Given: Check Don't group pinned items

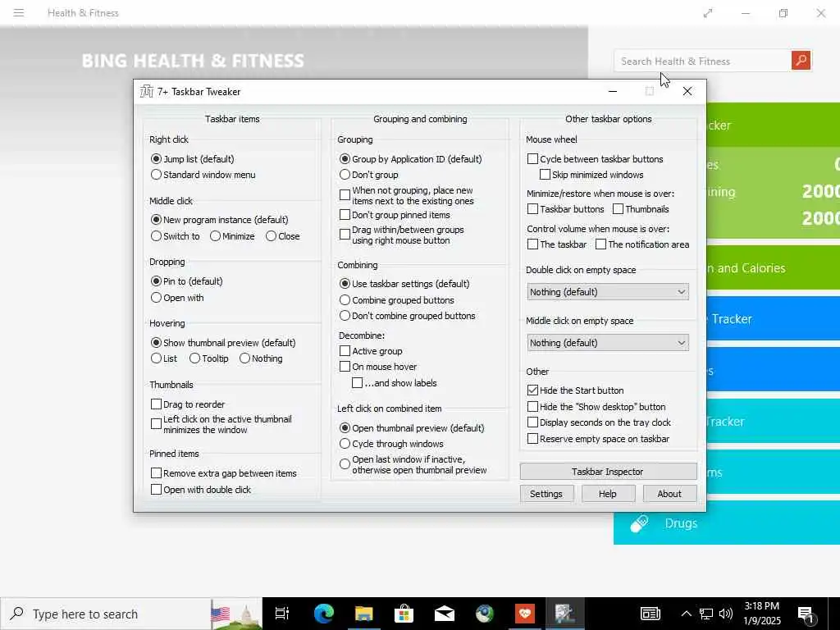Looking at the screenshot, I should tap(395, 215).
